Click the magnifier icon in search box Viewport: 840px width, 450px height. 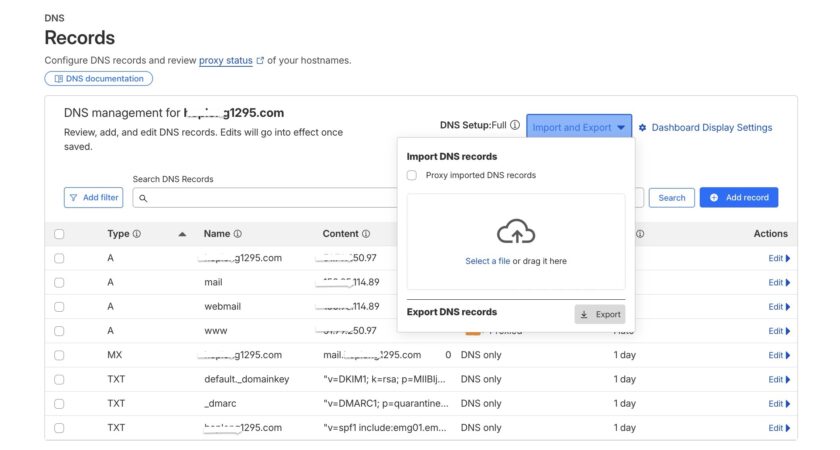click(143, 198)
